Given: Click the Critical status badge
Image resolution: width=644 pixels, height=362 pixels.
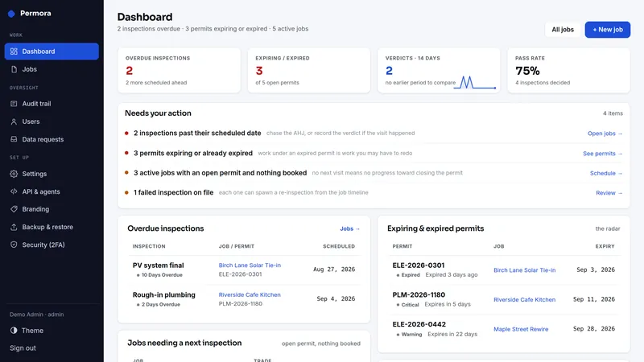Looking at the screenshot, I should point(407,305).
